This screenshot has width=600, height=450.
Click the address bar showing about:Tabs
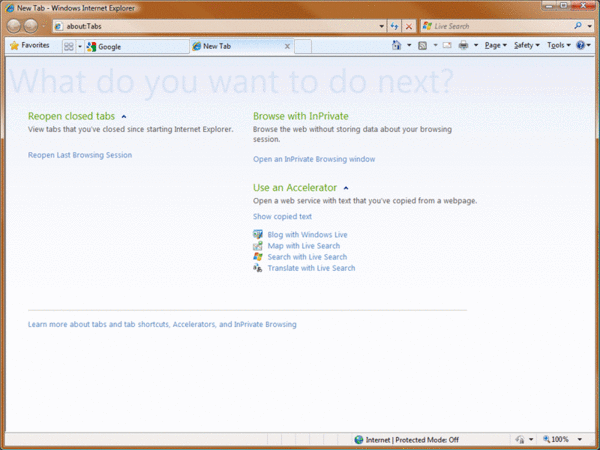[216, 26]
